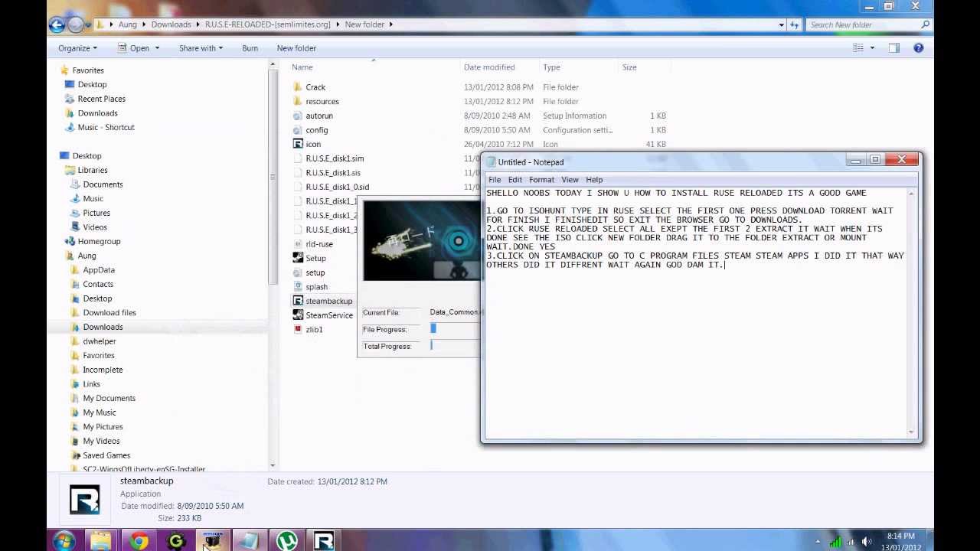Image resolution: width=980 pixels, height=551 pixels.
Task: Open the Open button dropdown arrow
Action: click(157, 48)
